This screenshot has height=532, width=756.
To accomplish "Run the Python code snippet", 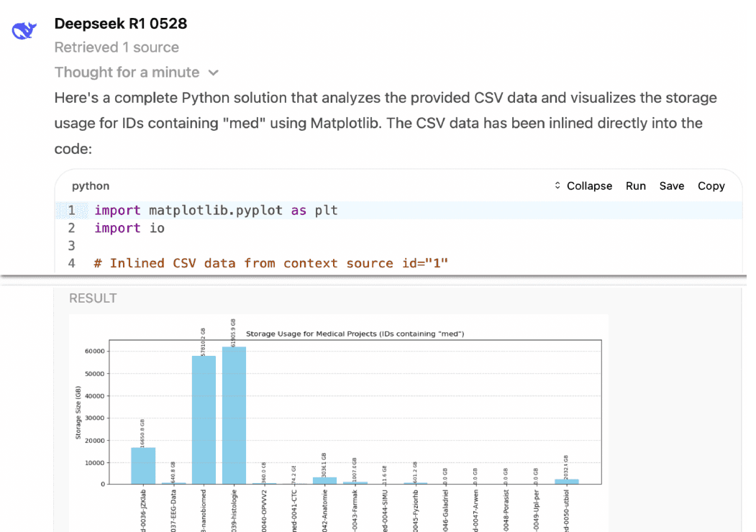I will click(x=636, y=185).
